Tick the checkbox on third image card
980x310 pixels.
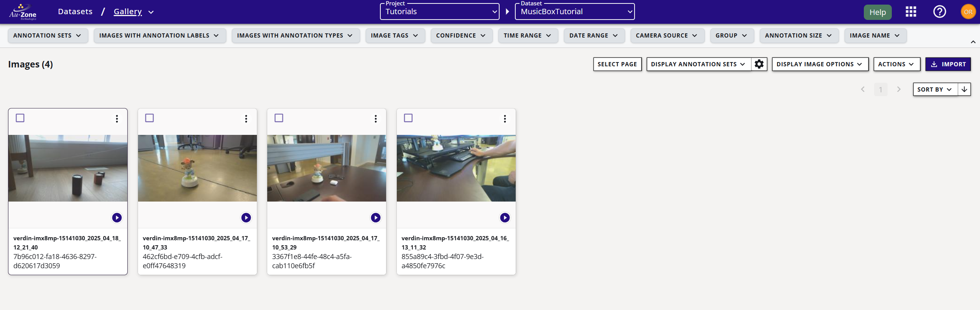click(x=279, y=118)
